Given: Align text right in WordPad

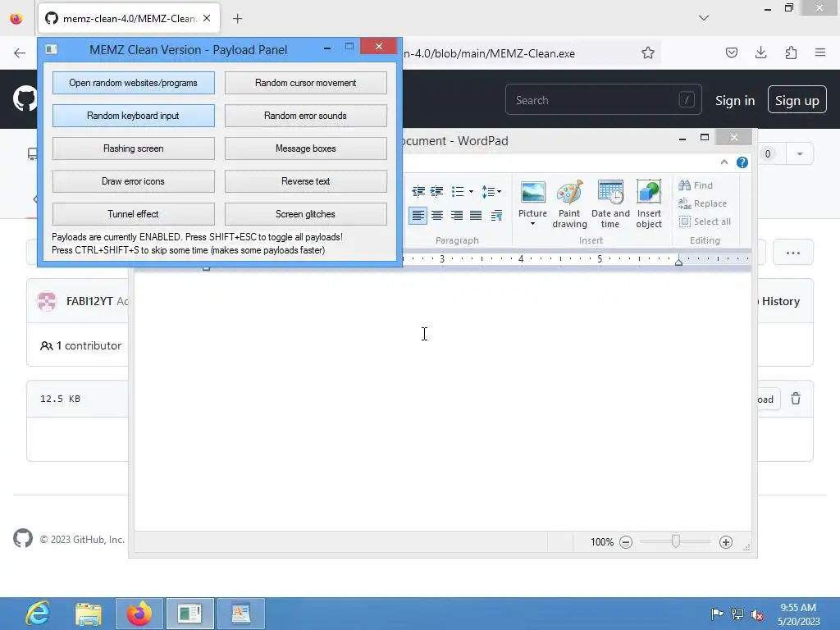Looking at the screenshot, I should pyautogui.click(x=456, y=216).
